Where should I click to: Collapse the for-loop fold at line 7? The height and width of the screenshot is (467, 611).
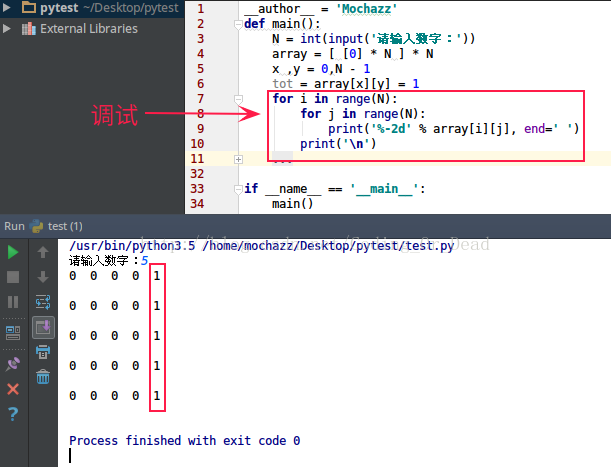point(238,99)
